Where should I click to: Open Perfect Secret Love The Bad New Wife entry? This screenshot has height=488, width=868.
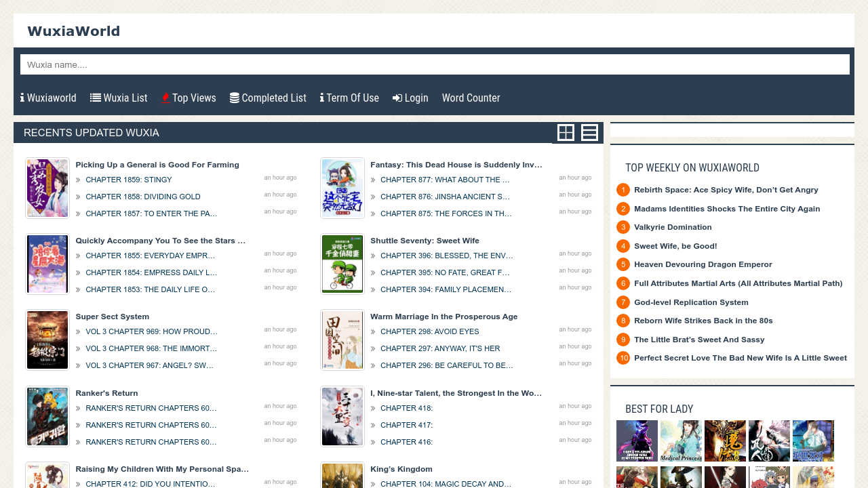[x=741, y=358]
